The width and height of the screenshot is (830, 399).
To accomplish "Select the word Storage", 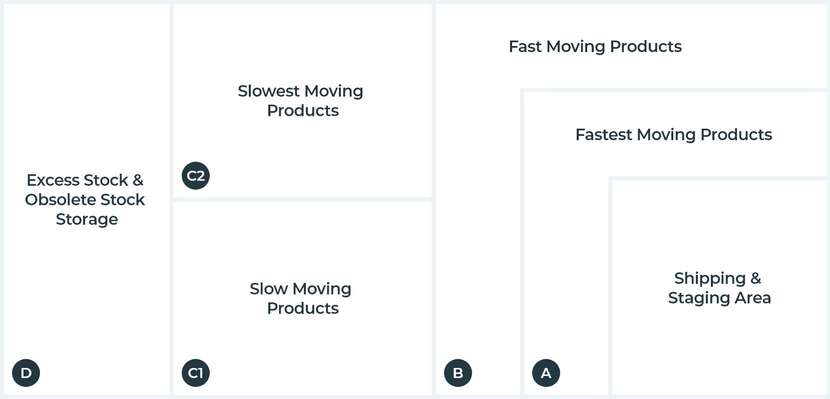I will [x=87, y=220].
